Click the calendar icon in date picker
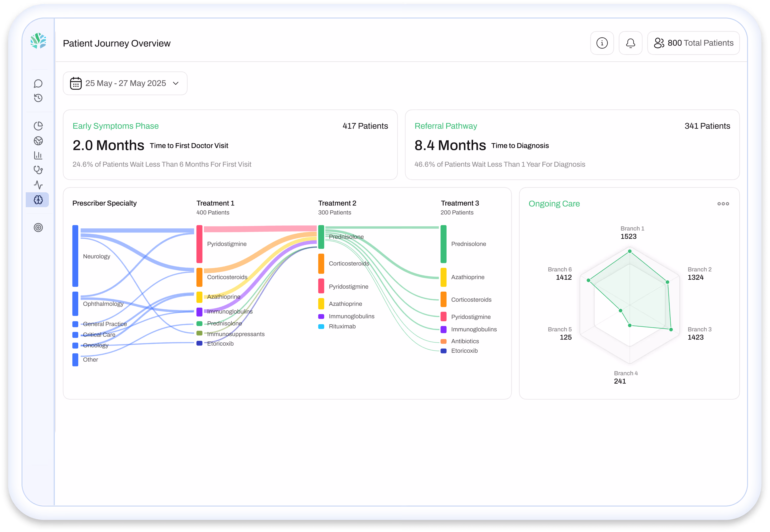Image resolution: width=770 pixels, height=532 pixels. click(76, 83)
